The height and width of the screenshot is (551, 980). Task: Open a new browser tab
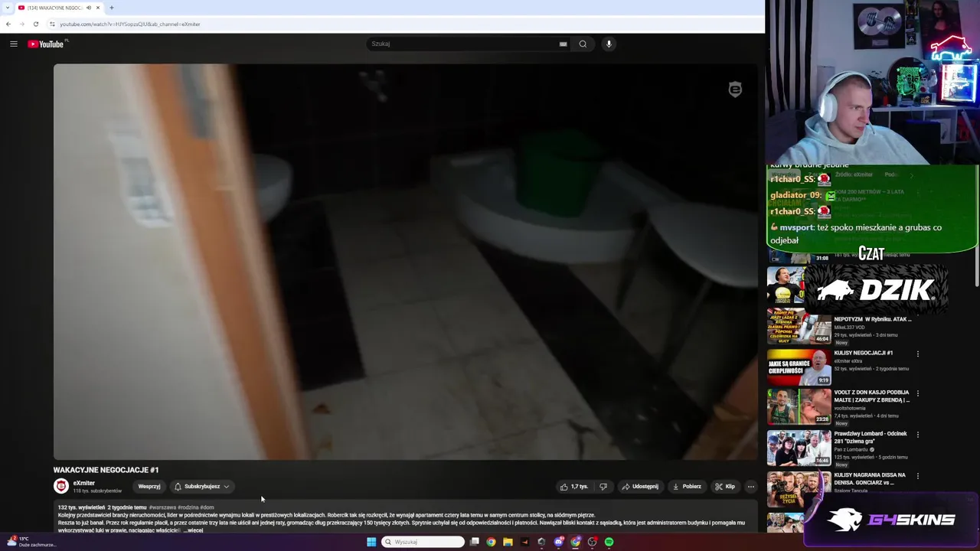click(112, 8)
